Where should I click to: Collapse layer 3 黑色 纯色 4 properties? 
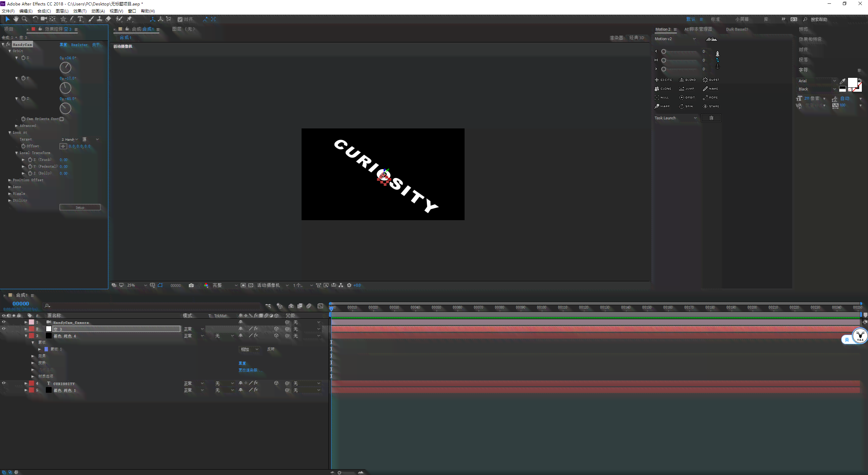[x=26, y=336]
